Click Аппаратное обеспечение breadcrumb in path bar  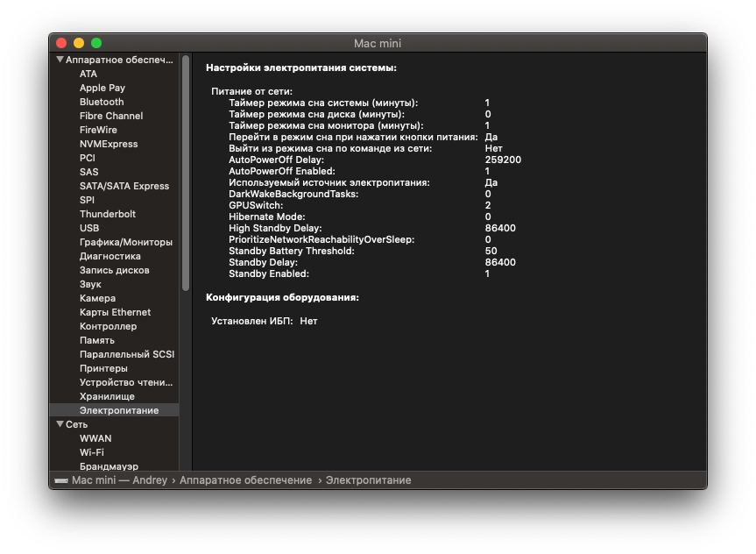[245, 480]
